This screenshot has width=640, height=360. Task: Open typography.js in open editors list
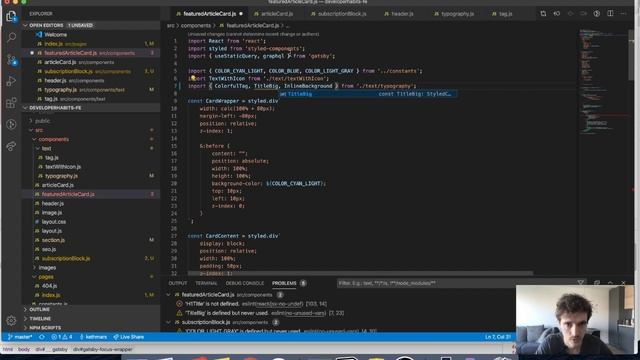click(60, 90)
